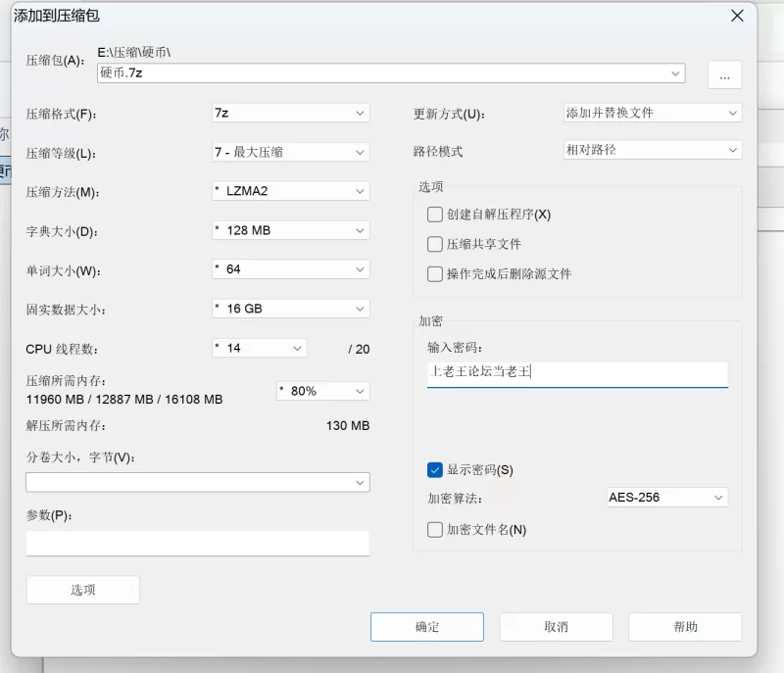Uncheck the 显示密码 checkbox

pyautogui.click(x=435, y=470)
